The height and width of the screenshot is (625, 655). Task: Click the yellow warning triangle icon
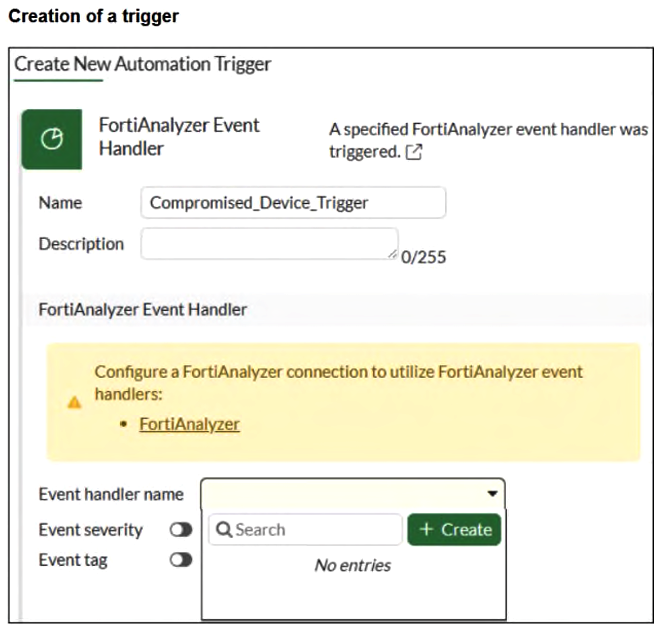click(74, 403)
